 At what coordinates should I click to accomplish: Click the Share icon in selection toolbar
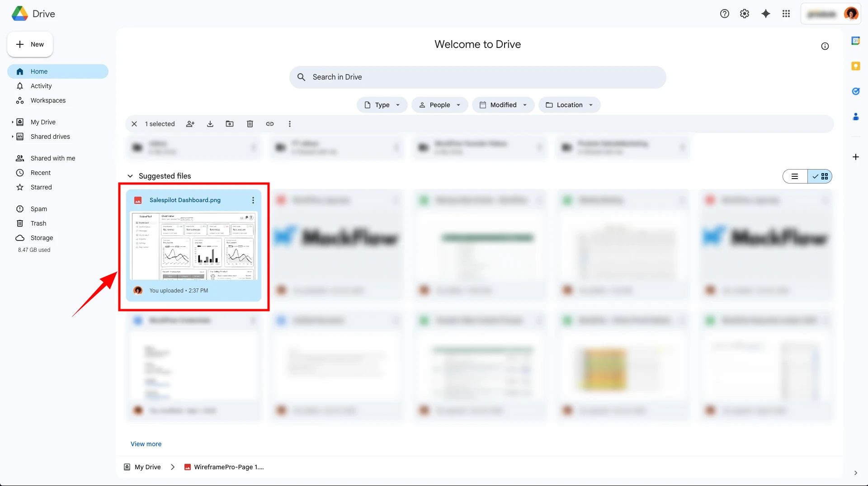tap(190, 124)
